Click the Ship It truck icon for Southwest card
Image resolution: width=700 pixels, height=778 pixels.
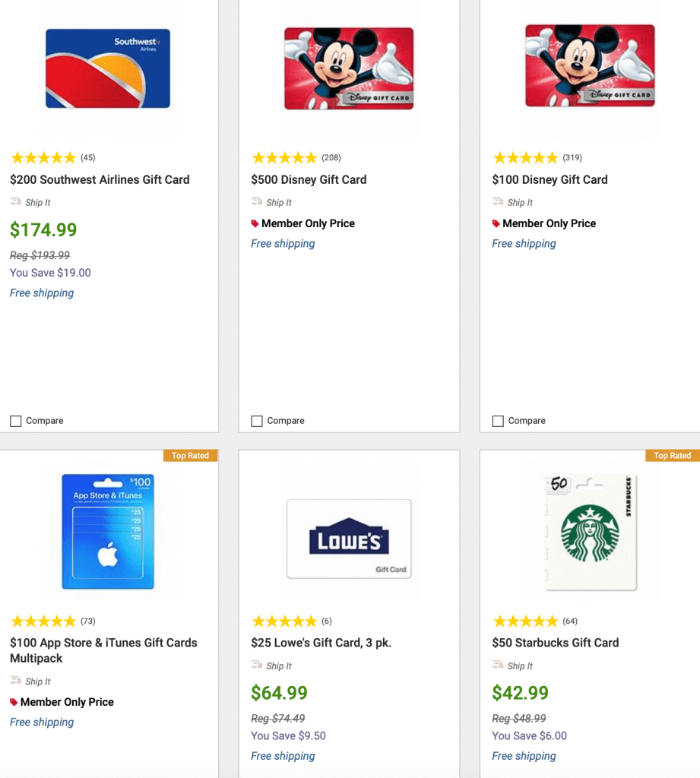16,202
